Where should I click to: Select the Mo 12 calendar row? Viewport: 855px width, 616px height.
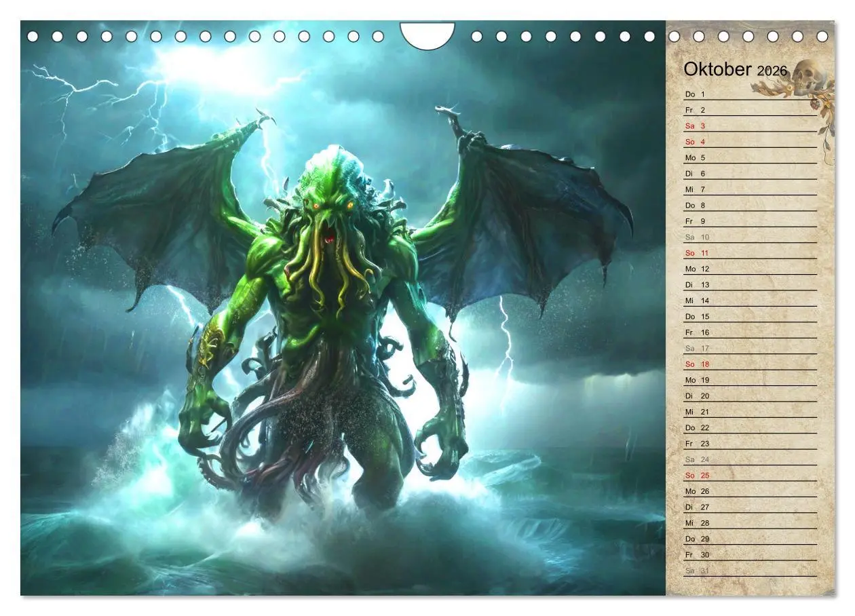(750, 269)
